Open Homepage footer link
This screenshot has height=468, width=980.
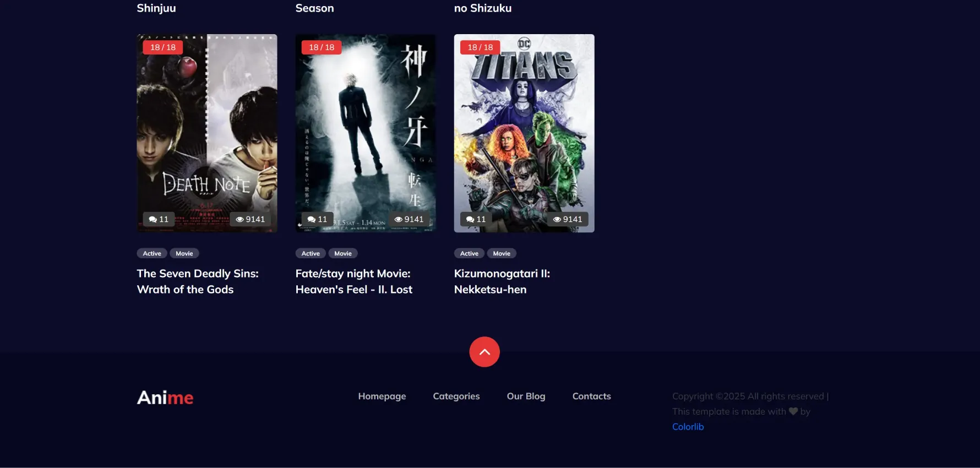(x=382, y=396)
